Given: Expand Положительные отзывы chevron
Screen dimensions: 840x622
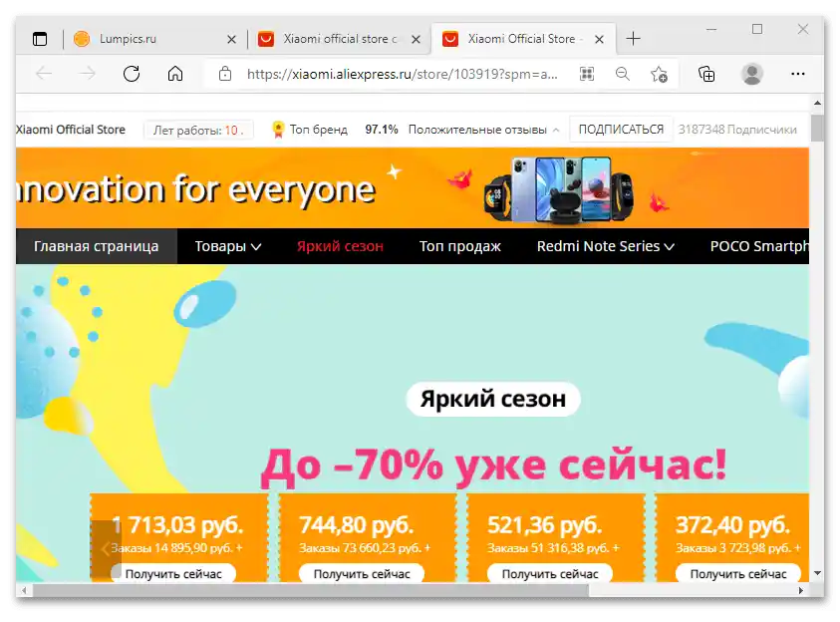Looking at the screenshot, I should pos(556,131).
